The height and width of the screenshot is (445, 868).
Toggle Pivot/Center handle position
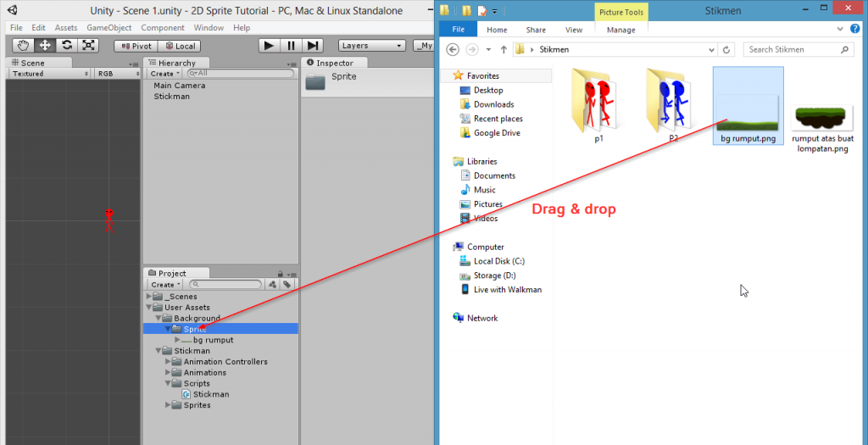135,46
